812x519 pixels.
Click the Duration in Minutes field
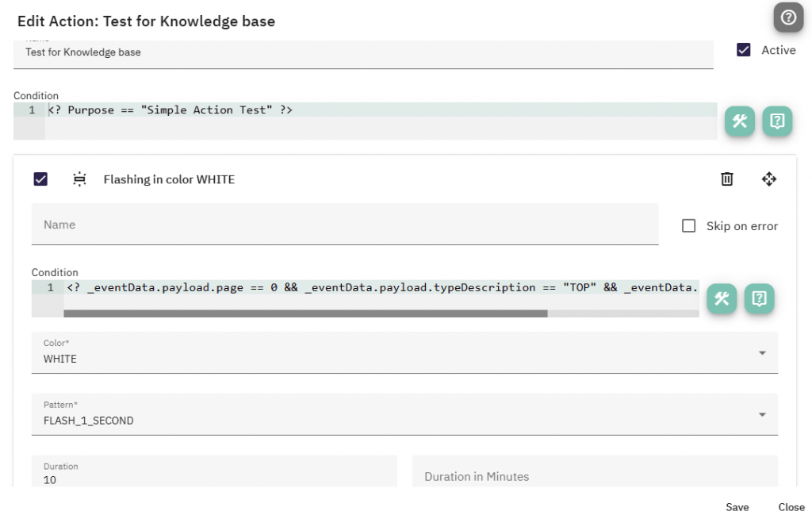[x=595, y=476]
